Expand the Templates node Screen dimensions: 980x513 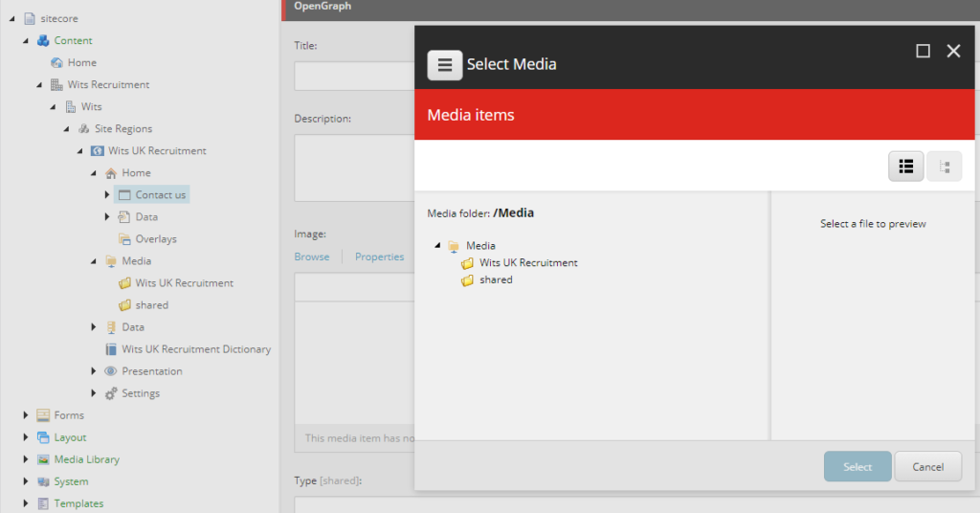click(26, 503)
